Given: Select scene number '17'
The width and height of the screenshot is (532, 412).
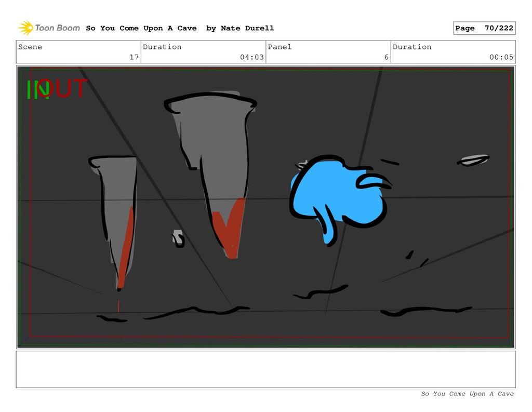Looking at the screenshot, I should coord(134,57).
